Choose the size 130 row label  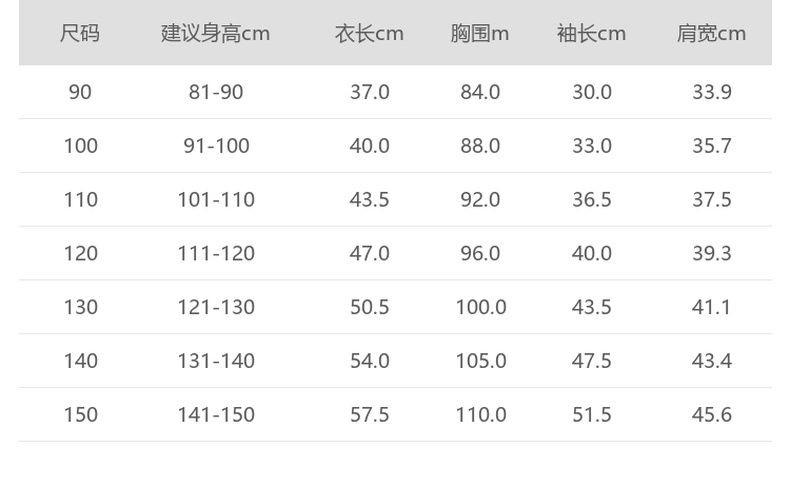[80, 307]
